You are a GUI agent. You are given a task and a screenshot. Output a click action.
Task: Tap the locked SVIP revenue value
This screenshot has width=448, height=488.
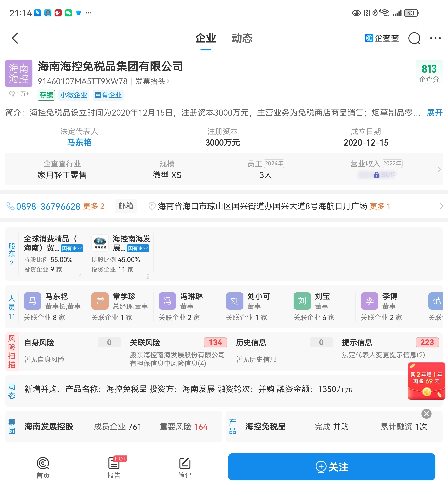(377, 175)
